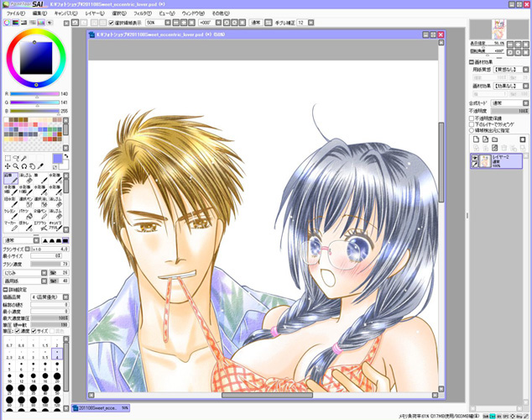532x420 pixels.
Task: Choose the バケツ bucket fill tool
Action: [26, 214]
